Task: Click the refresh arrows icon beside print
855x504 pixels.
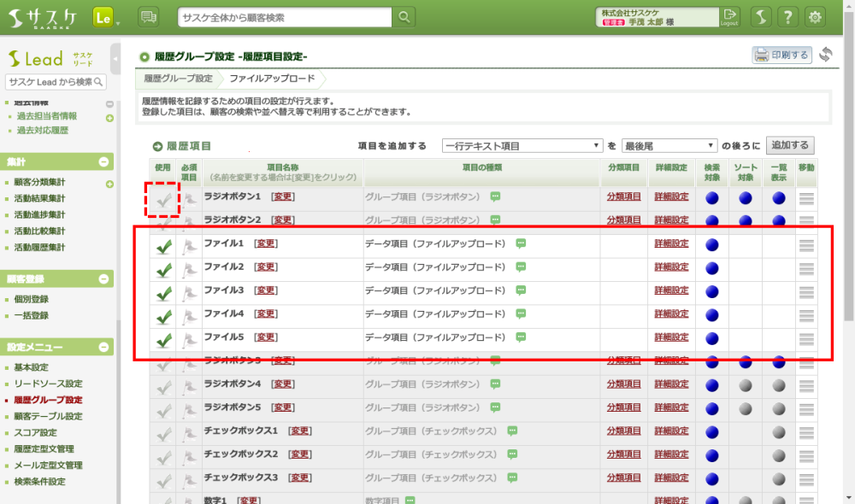Action: point(826,55)
